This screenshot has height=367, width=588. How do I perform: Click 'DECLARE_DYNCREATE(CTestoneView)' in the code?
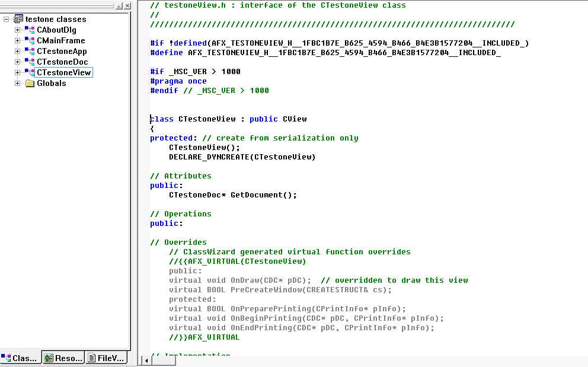pyautogui.click(x=242, y=157)
